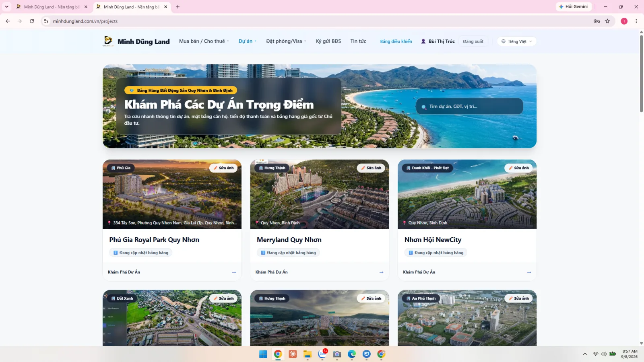The width and height of the screenshot is (644, 362).
Task: Open site information icon in address bar
Action: point(46,21)
